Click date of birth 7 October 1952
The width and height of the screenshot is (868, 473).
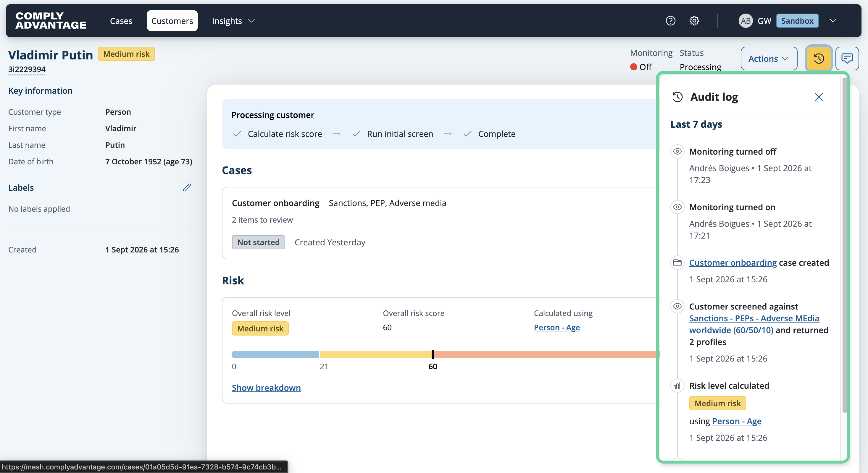[x=149, y=162]
